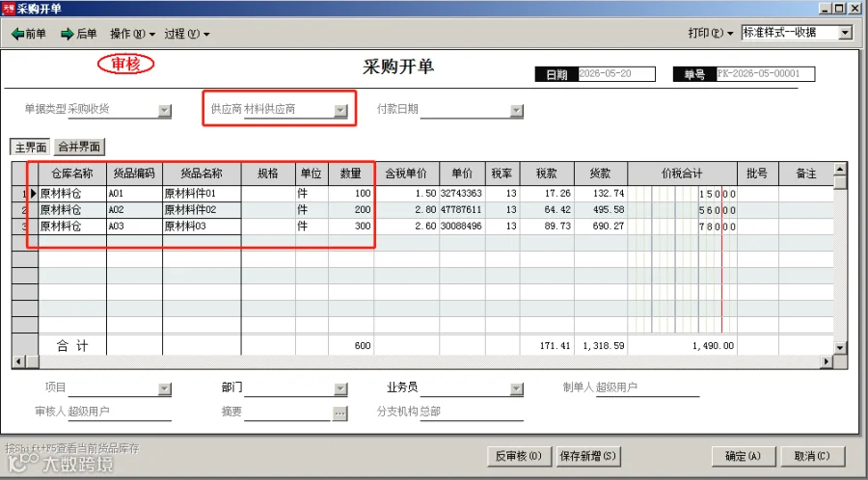The width and height of the screenshot is (868, 480).
Task: Click goods name cell 原材料件02
Action: (202, 210)
